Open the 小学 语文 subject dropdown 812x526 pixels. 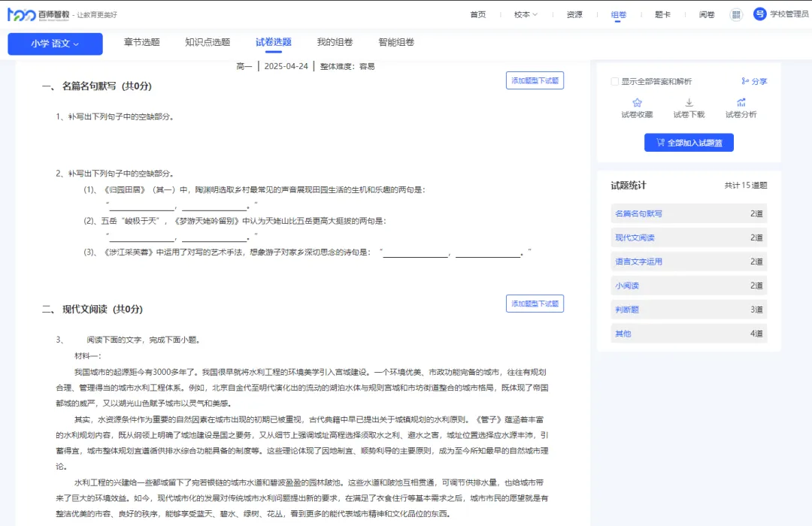coord(55,44)
